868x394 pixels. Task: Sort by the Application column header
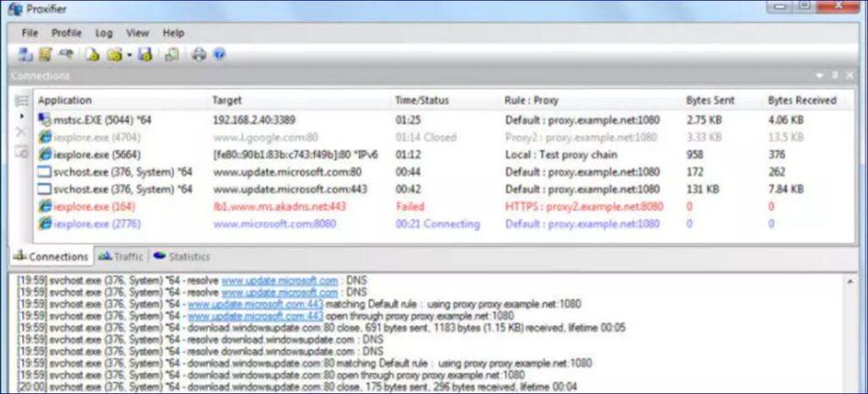tap(64, 101)
